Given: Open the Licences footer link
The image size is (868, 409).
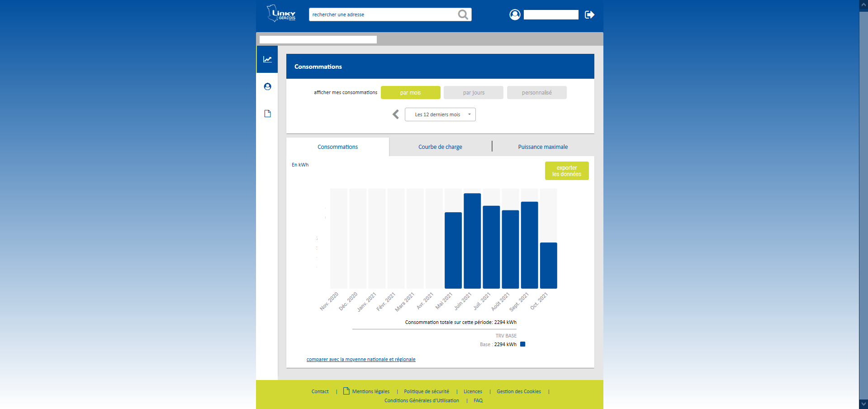Looking at the screenshot, I should pos(473,391).
